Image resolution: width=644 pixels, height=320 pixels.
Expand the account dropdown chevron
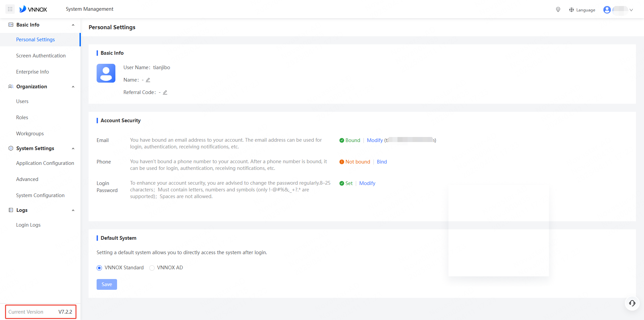click(x=631, y=10)
